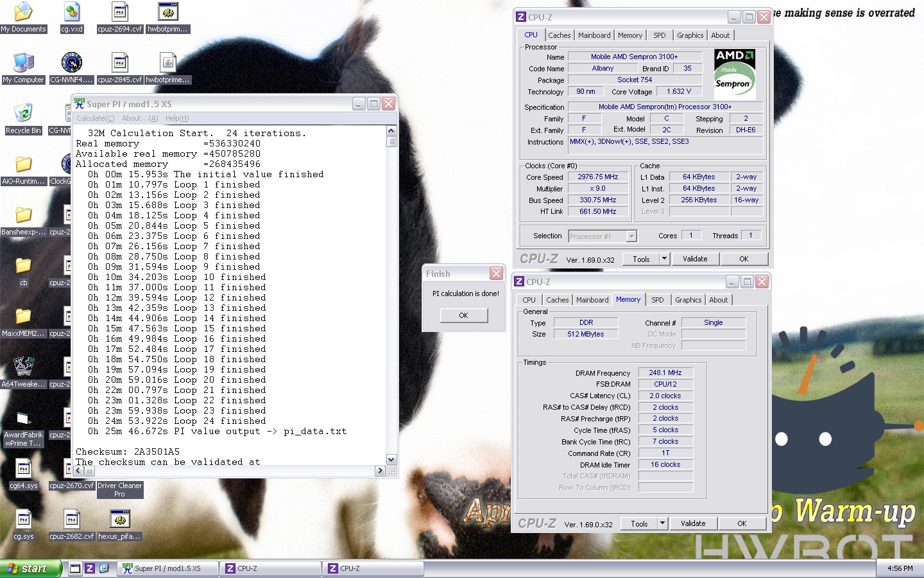
Task: Open hwbotprime java file icon in second row
Action: click(x=167, y=68)
